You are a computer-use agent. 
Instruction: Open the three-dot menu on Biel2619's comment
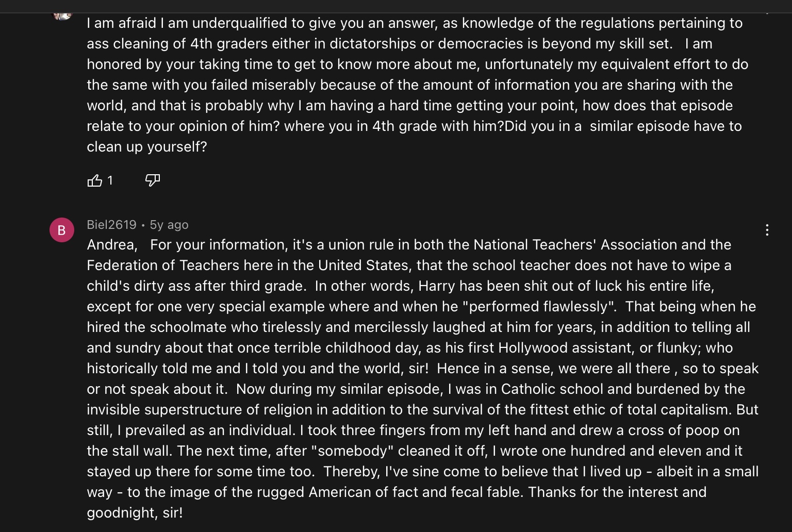click(767, 230)
